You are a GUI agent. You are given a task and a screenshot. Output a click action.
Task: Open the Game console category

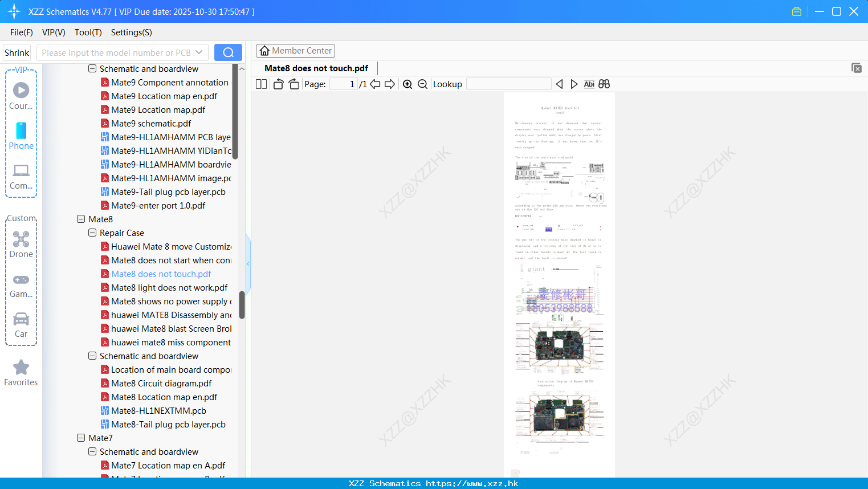[21, 285]
